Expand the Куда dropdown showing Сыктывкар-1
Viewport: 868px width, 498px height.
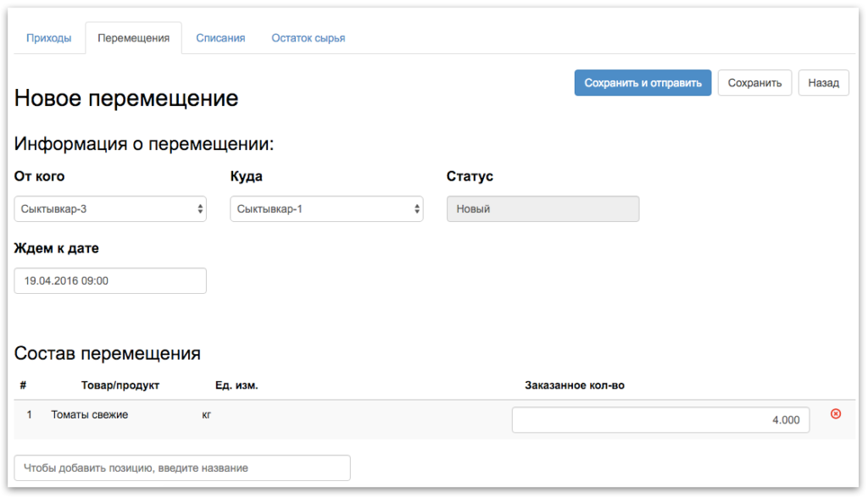[326, 208]
